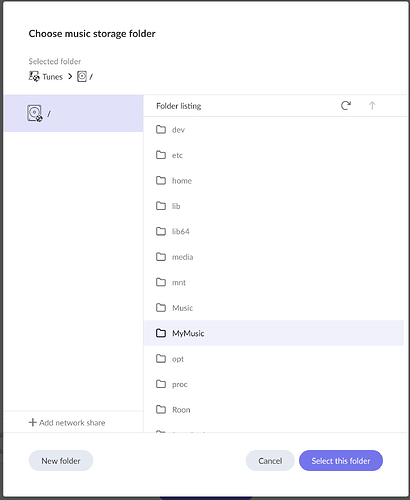Click the MyMusic folder icon
The image size is (410, 500).
point(161,333)
